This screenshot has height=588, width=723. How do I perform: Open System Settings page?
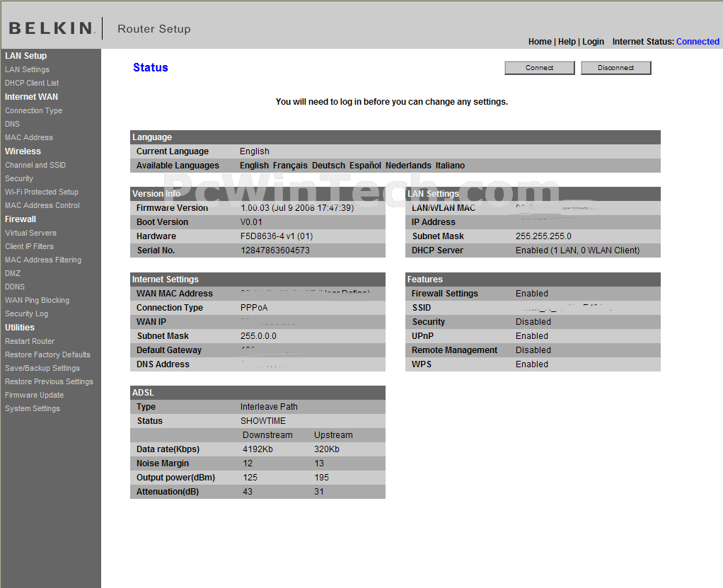pos(33,408)
